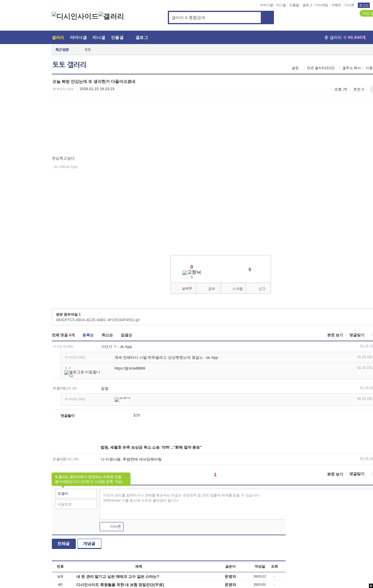The height and width of the screenshot is (588, 373).
Task: Click the 실베추 button under the post
Action: tap(183, 288)
